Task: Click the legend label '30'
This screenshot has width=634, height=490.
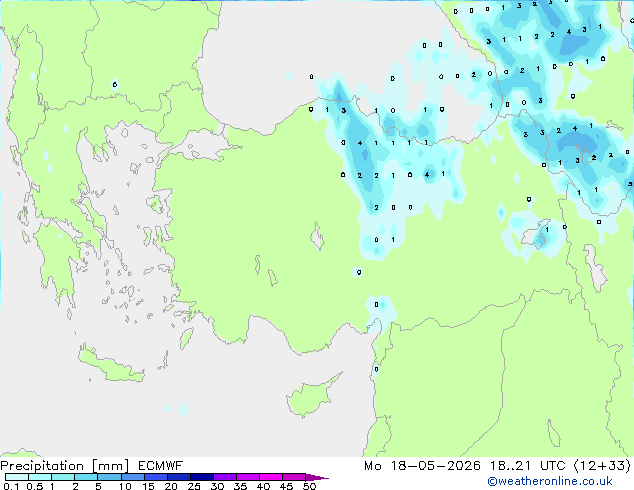Action: tap(217, 486)
